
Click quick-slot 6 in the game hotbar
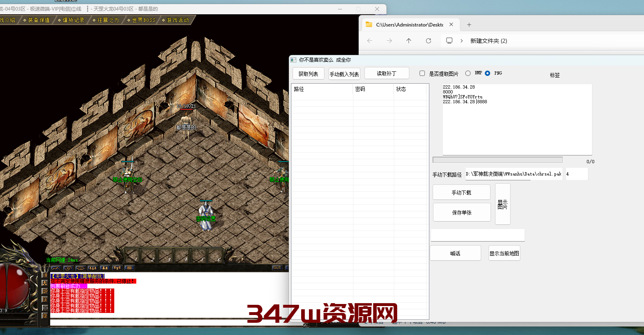tap(215, 255)
